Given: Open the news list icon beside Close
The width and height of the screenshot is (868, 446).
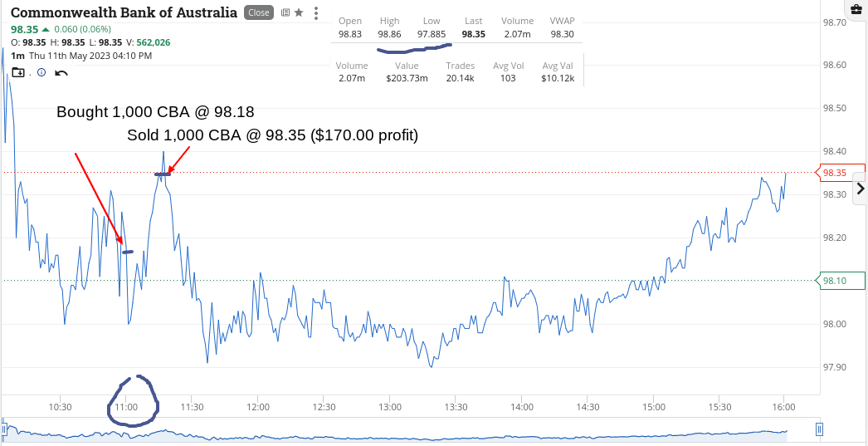Looking at the screenshot, I should tap(285, 12).
